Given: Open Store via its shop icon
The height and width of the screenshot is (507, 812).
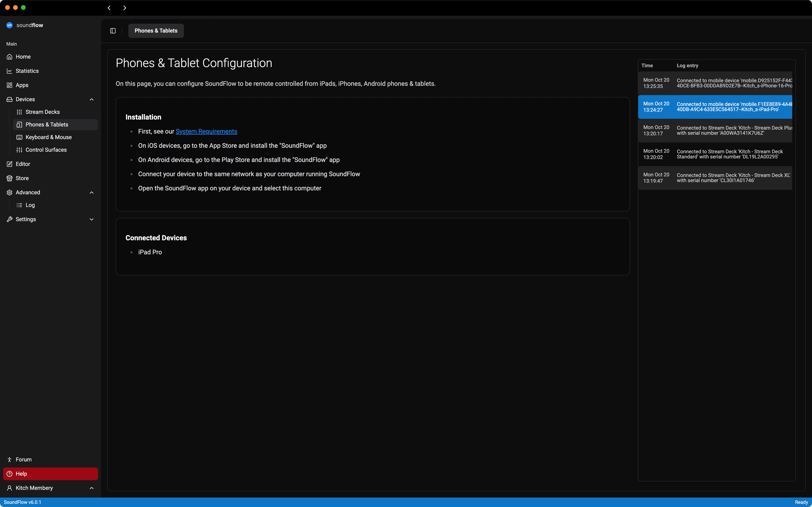Looking at the screenshot, I should (9, 178).
